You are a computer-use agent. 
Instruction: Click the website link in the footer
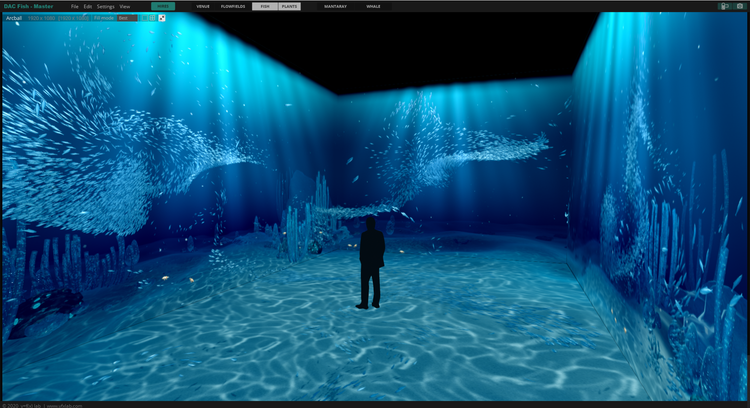[x=62, y=405]
